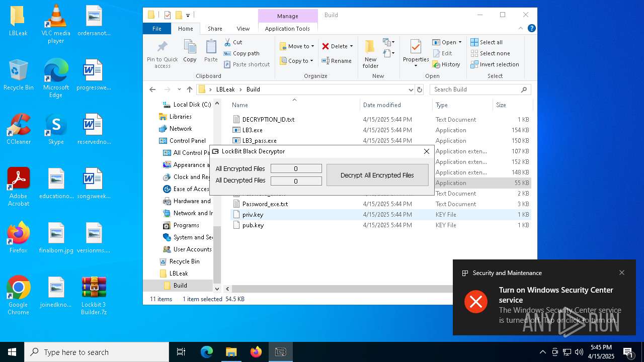The image size is (644, 362).
Task: Sort by the Date modified column header
Action: pos(396,105)
